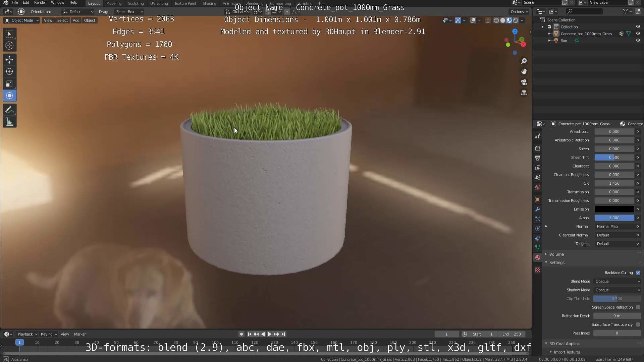Choose the Move tool
Viewport: 644px width, 362px height.
(x=9, y=60)
